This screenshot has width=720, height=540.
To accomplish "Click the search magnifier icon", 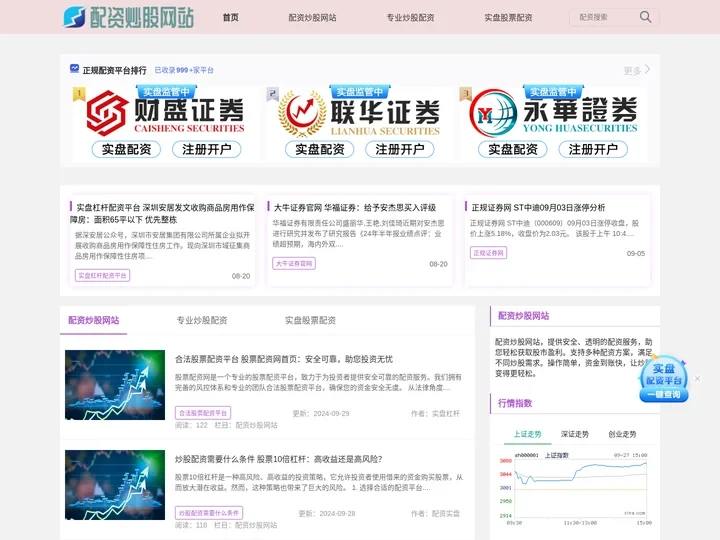I will point(645,17).
